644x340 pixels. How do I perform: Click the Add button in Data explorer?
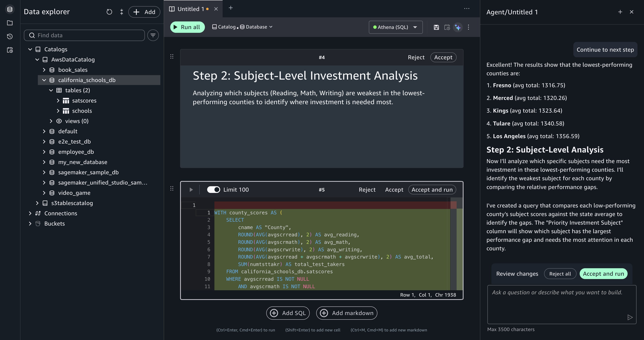pos(144,12)
